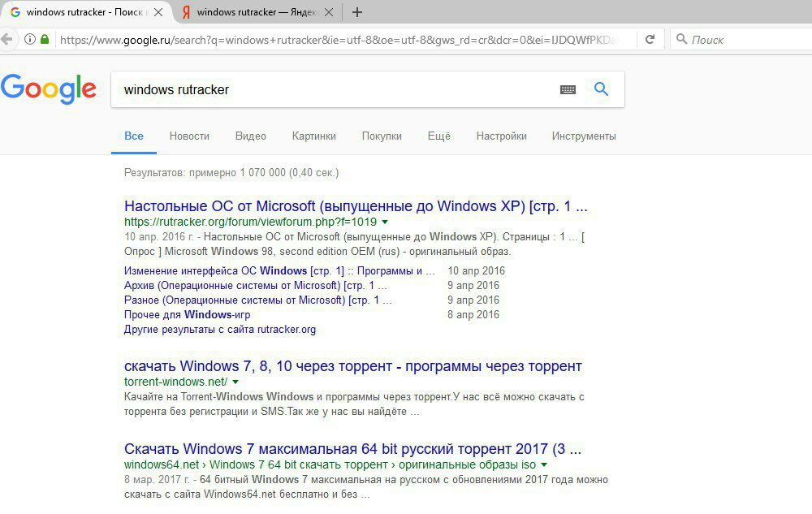Open the 'Картинки' search tab
The image size is (812, 514).
pos(313,136)
